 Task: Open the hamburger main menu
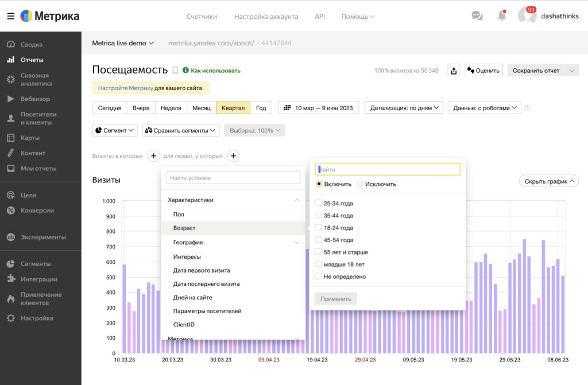pos(10,16)
